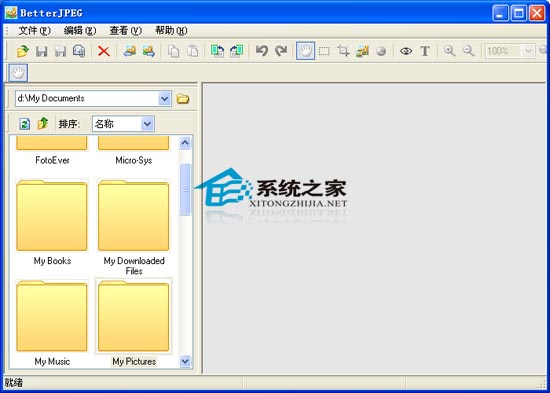Select the My Music folder thumbnail

(x=52, y=316)
